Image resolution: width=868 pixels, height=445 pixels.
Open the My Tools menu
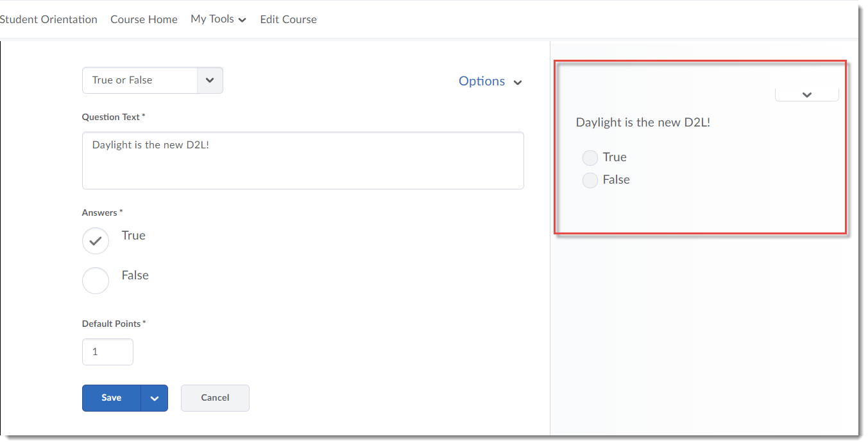218,19
